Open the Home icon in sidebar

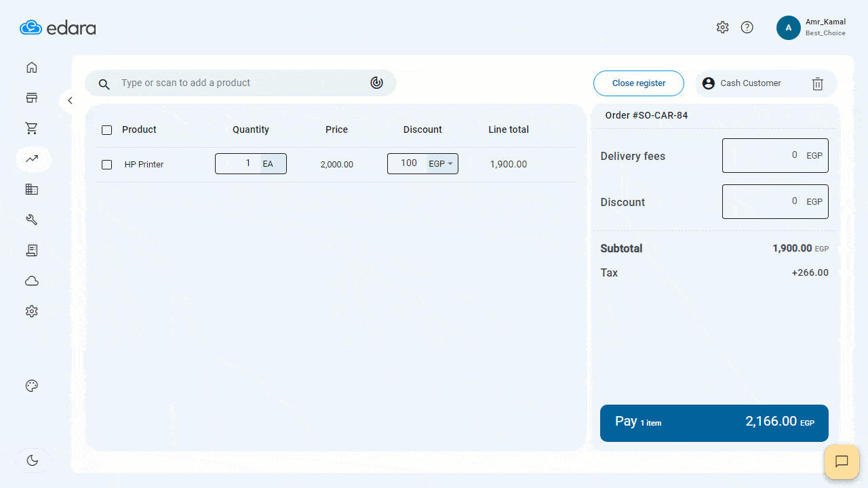[31, 67]
